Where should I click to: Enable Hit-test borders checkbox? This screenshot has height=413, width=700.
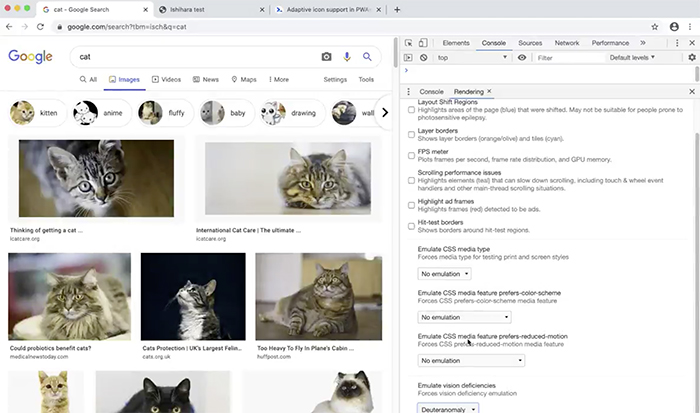click(x=411, y=226)
